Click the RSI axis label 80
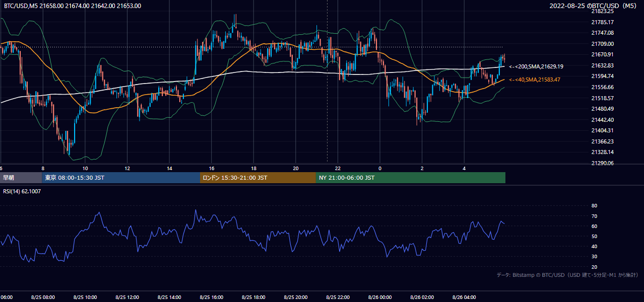Screen dimensions: 644x302 click(594, 206)
